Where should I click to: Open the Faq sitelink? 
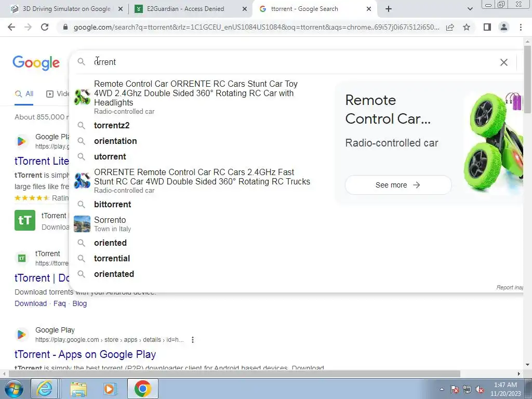click(x=60, y=303)
